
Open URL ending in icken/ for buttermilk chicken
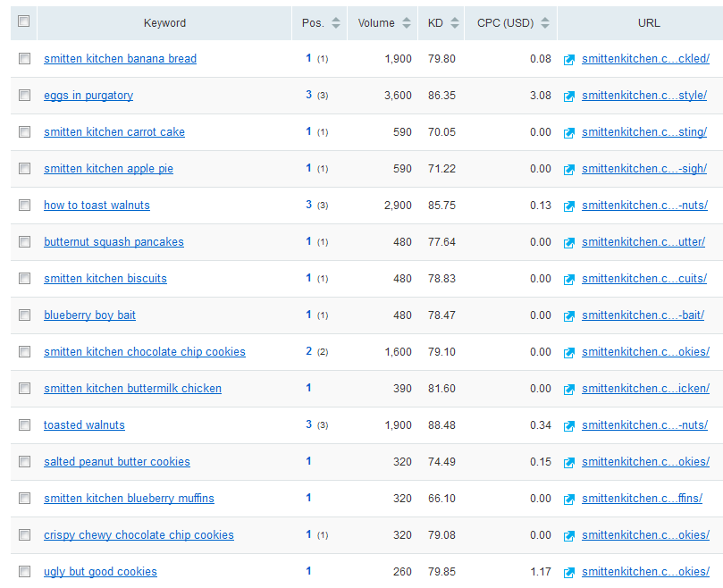click(x=645, y=389)
